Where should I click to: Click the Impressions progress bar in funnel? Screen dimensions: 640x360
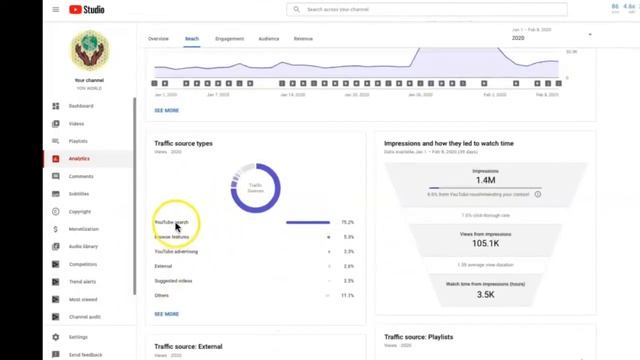[485, 188]
